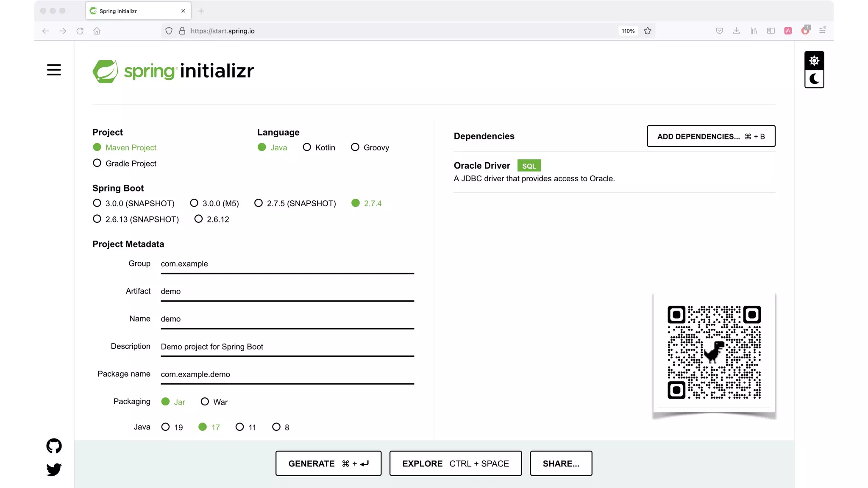Choose Groovy as the language
Image resolution: width=868 pixels, height=488 pixels.
click(x=370, y=147)
